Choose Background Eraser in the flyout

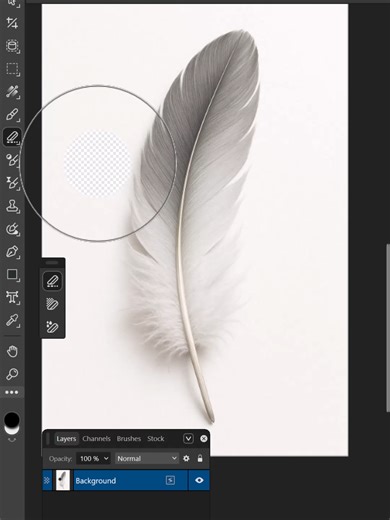52,304
